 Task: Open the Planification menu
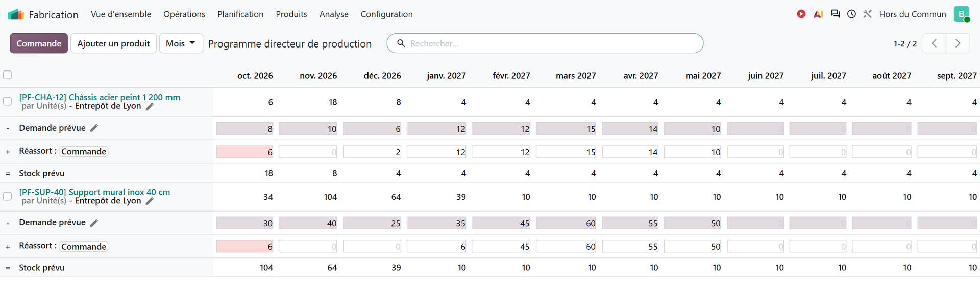(x=240, y=14)
